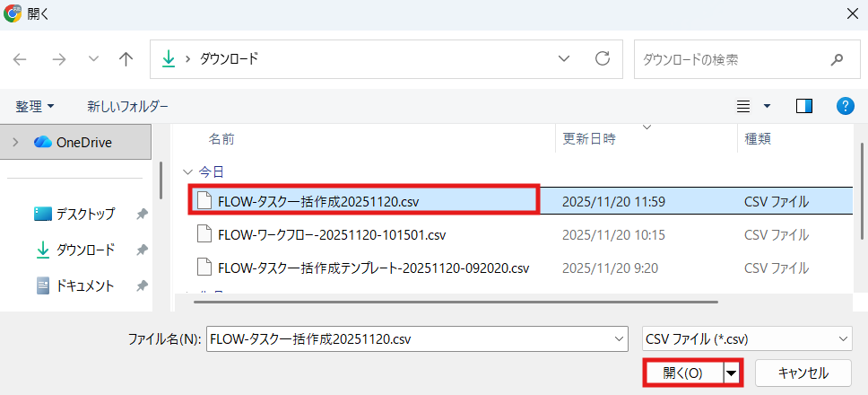Collapse the 今日 file group

[187, 171]
